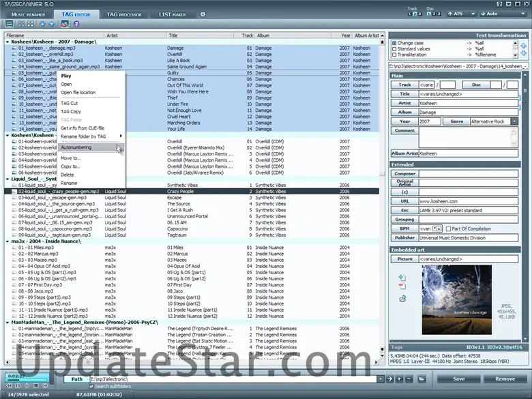
Task: Switch to LIST Maker tab
Action: point(173,14)
